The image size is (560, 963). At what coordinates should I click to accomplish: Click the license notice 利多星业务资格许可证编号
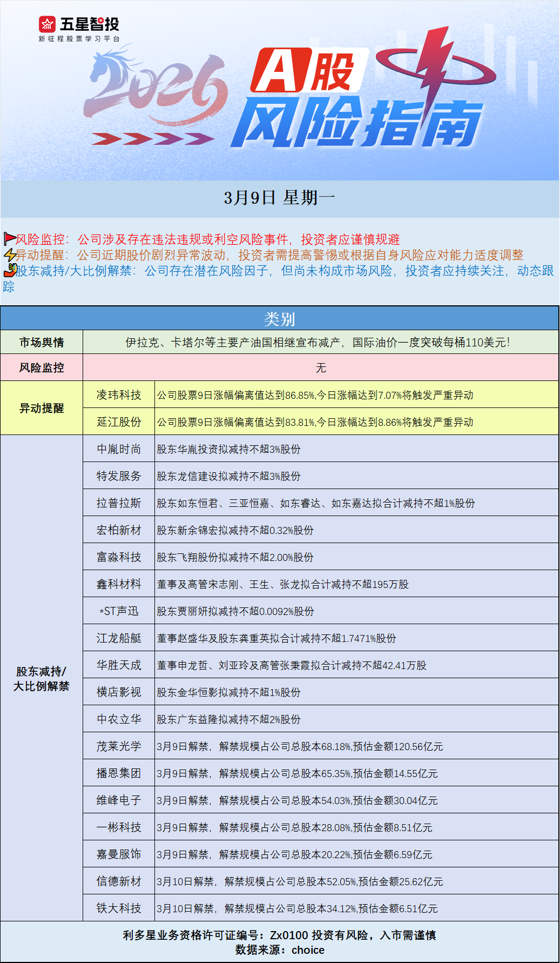pyautogui.click(x=279, y=935)
